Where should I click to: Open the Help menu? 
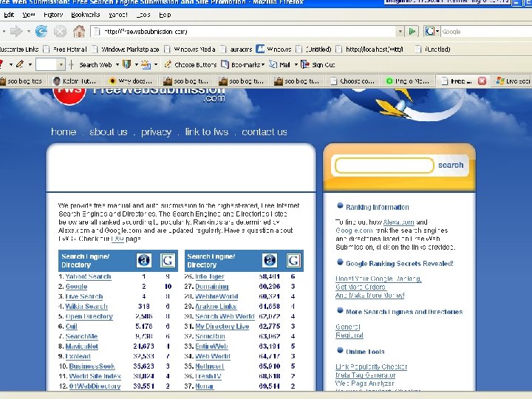click(165, 15)
